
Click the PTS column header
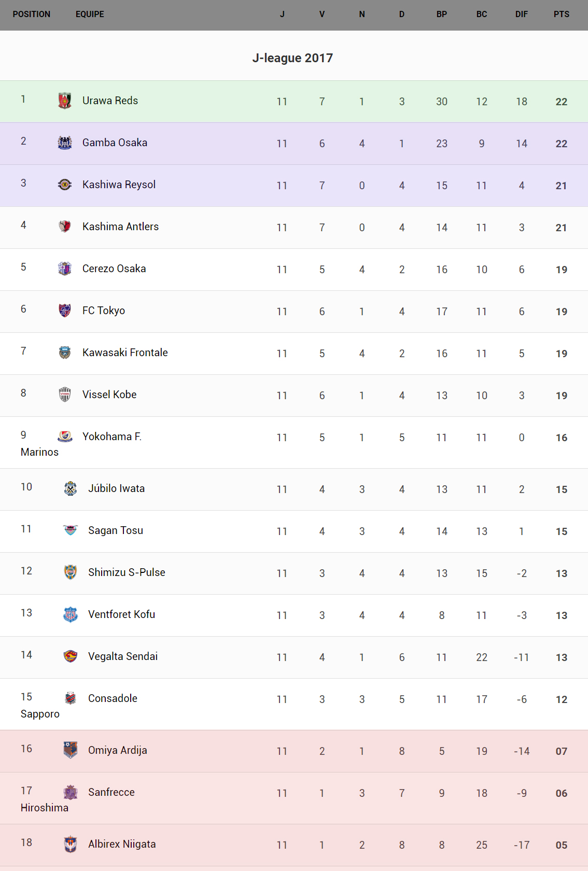pyautogui.click(x=561, y=15)
